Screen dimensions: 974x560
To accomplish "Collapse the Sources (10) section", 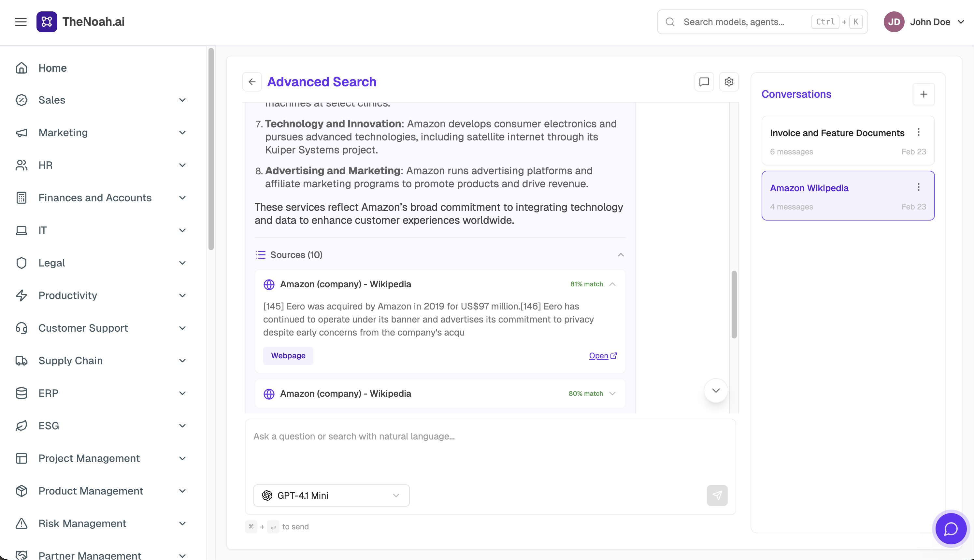I will [621, 255].
